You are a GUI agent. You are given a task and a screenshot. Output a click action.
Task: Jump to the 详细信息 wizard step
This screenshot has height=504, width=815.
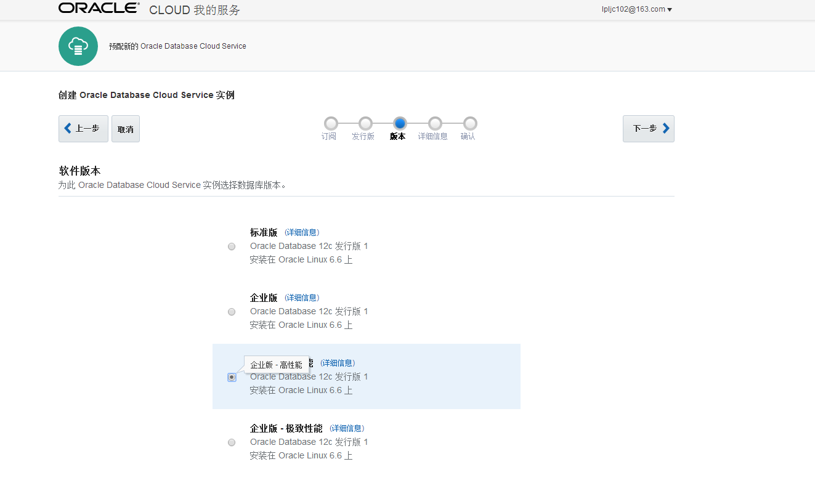435,123
